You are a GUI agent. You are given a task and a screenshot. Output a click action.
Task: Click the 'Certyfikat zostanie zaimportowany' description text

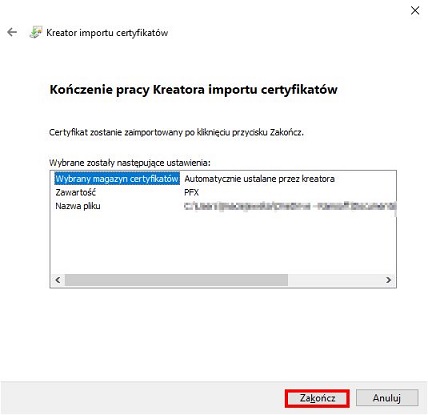pos(176,132)
